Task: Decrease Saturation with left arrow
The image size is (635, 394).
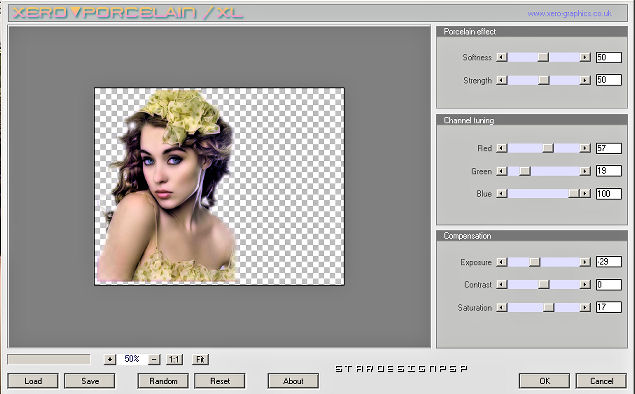Action: coord(501,308)
